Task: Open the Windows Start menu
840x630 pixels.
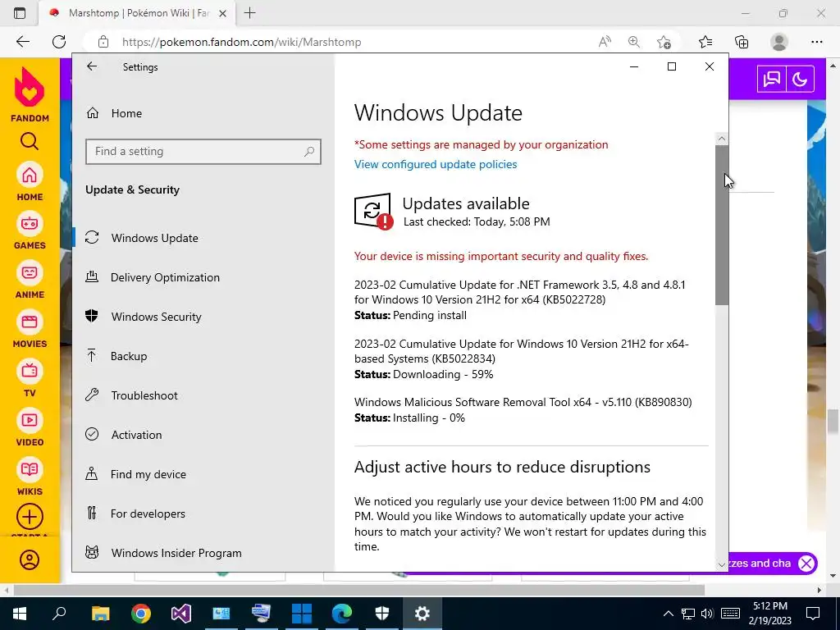Action: tap(20, 614)
